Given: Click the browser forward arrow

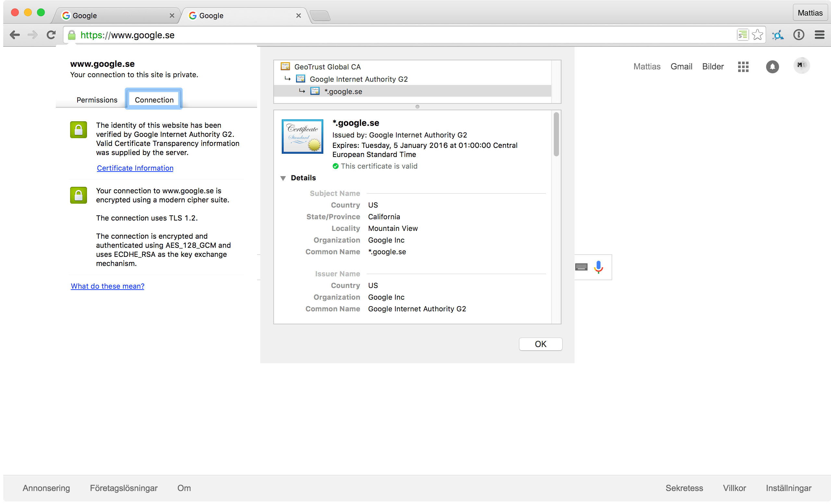Looking at the screenshot, I should coord(32,35).
